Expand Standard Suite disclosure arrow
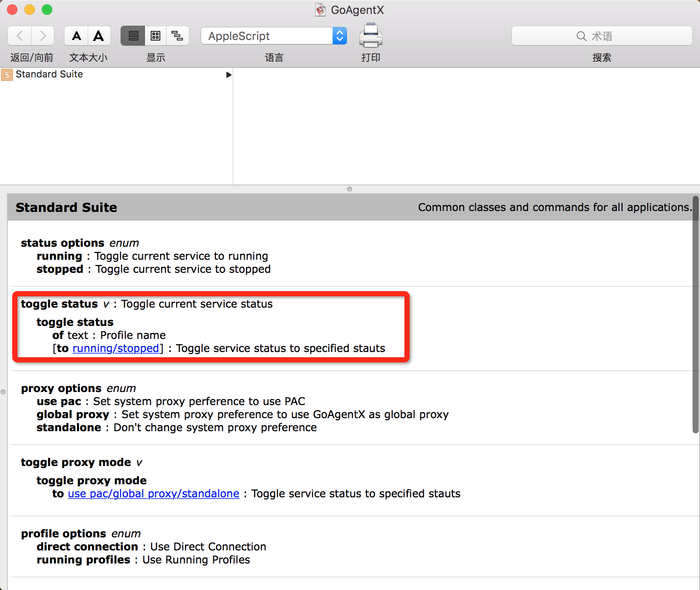Viewport: 700px width, 590px height. coord(229,75)
